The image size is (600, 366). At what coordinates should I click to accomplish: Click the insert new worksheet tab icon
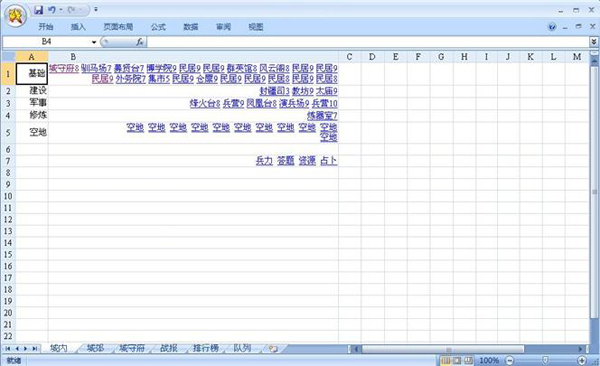tap(273, 348)
